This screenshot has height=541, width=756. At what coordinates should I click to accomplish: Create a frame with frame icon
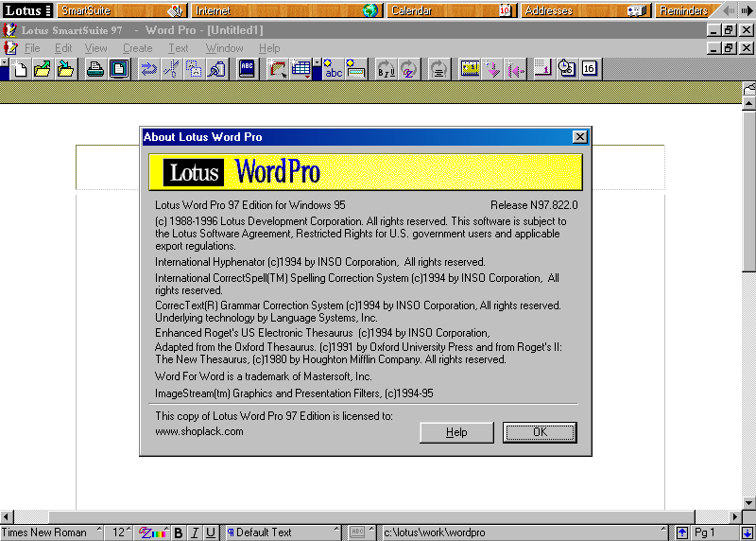click(277, 69)
